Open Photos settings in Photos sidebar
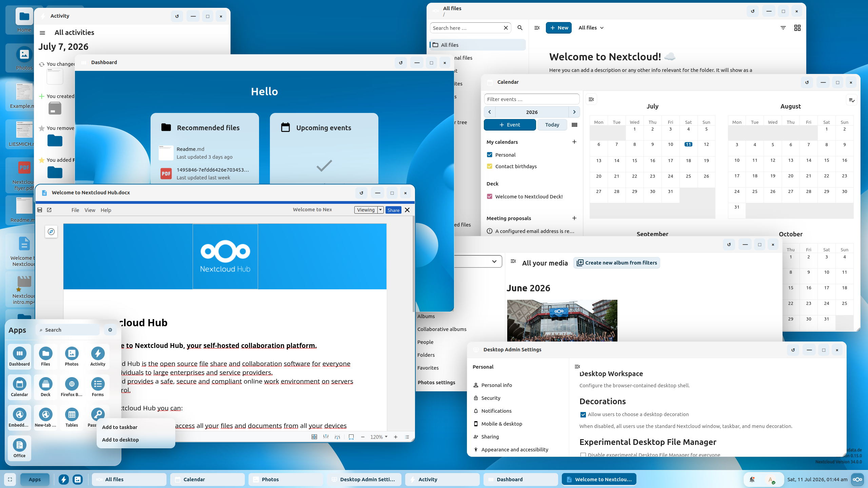 436,382
